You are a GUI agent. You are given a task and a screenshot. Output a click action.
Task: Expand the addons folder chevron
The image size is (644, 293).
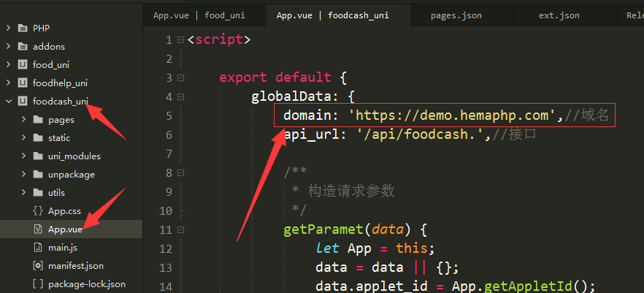click(x=8, y=47)
